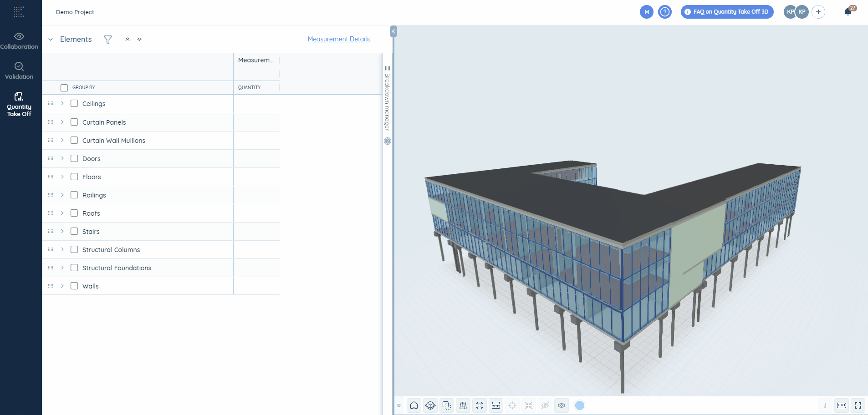Expand the Stairs group
868x415 pixels.
62,231
